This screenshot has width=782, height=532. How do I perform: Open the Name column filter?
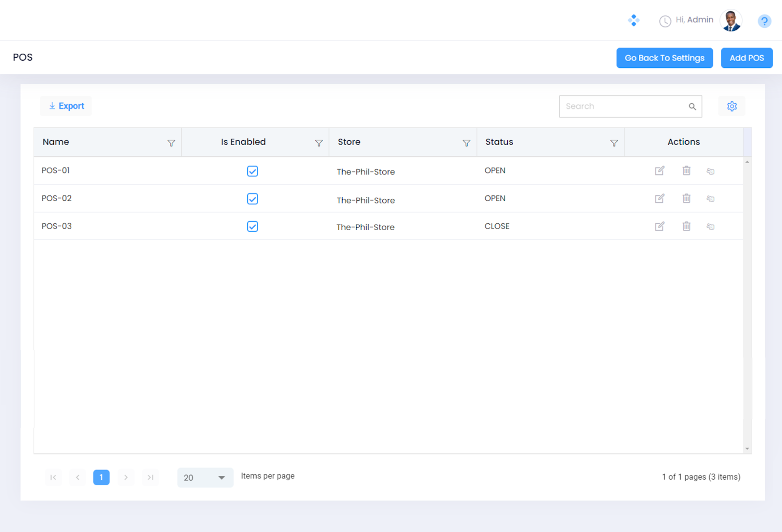pyautogui.click(x=171, y=143)
